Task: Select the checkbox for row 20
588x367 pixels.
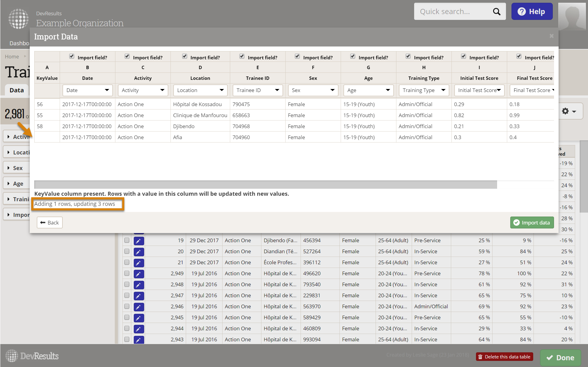Action: click(x=127, y=251)
